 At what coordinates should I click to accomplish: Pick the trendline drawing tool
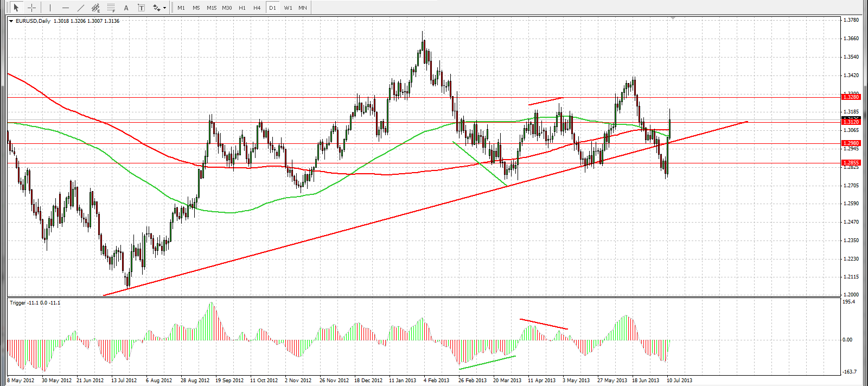click(x=81, y=8)
